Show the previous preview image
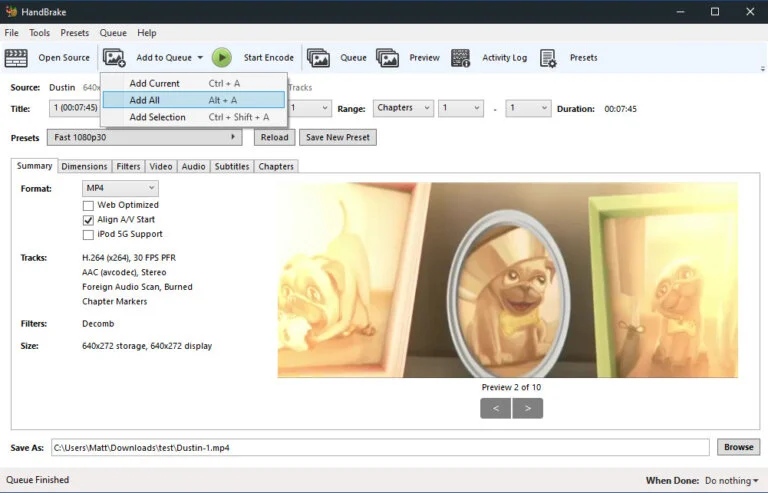The width and height of the screenshot is (768, 493). [496, 408]
